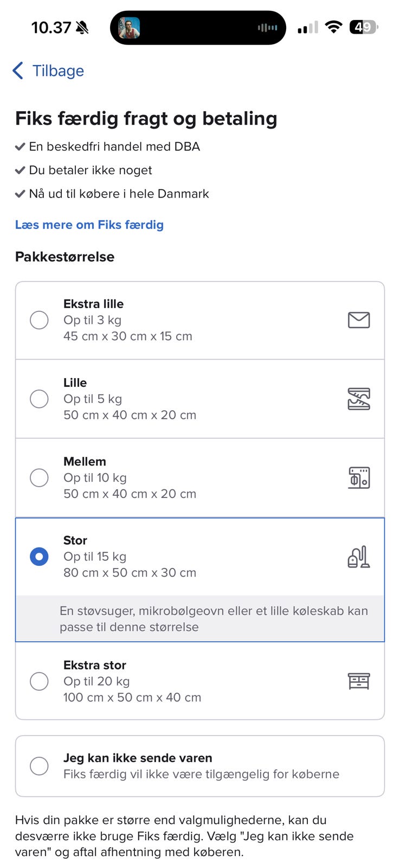Screen dimensions: 400x868
Task: Go back via the Tilbage label
Action: (58, 71)
